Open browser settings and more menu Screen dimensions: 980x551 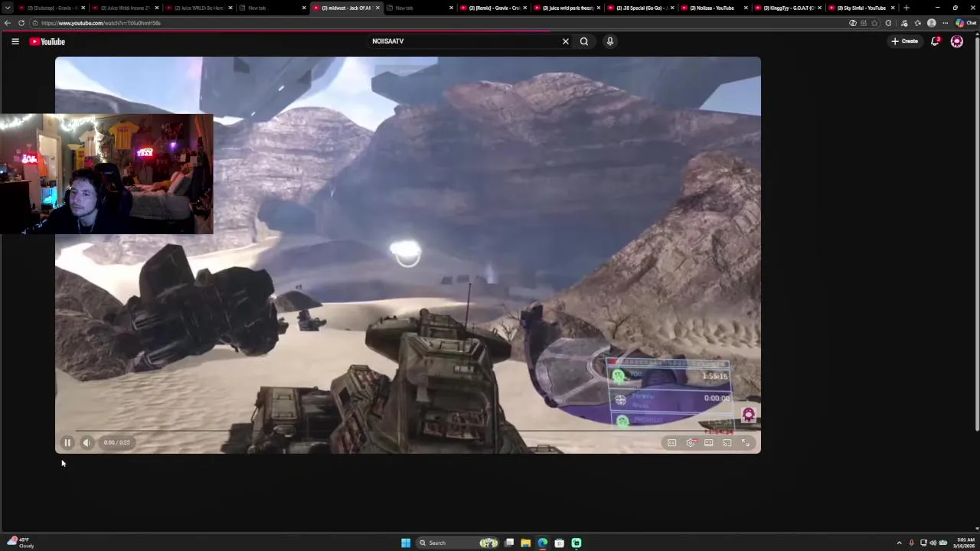click(x=945, y=23)
